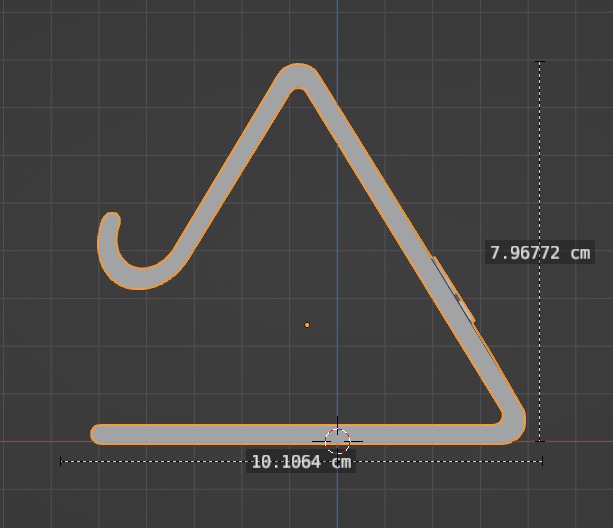Click the bottom endpoint of vertical ruler
This screenshot has height=528, width=613.
pos(540,441)
